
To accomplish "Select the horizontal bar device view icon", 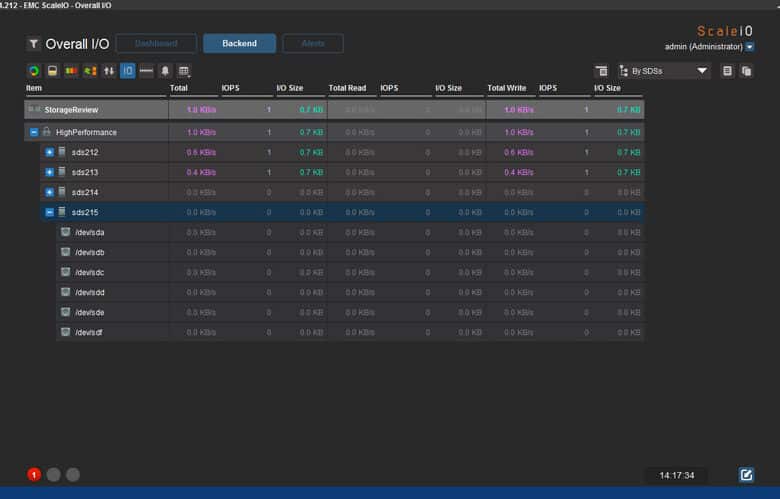I will [146, 71].
